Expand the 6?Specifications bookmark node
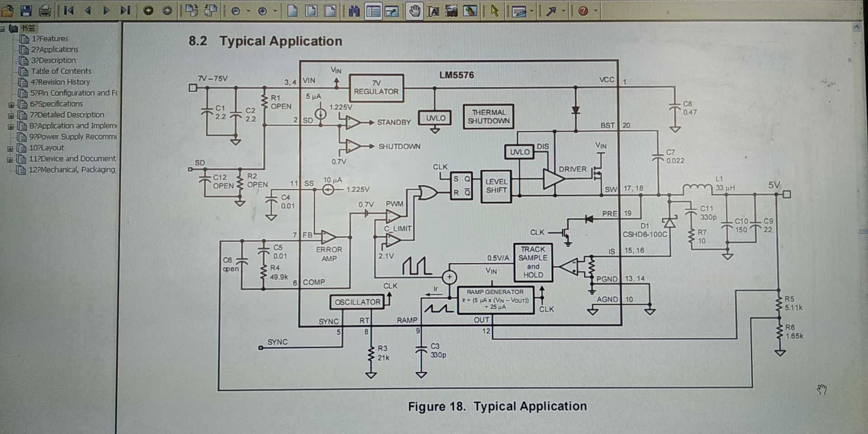Viewport: 868px width, 434px height. [11, 105]
